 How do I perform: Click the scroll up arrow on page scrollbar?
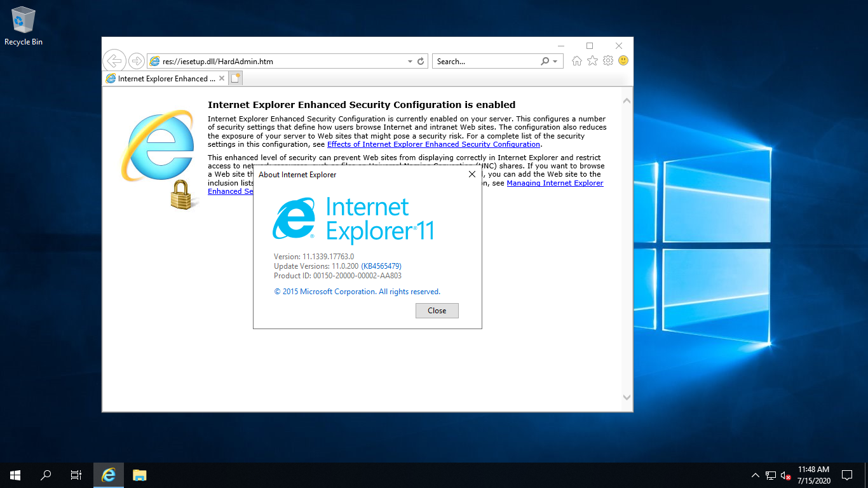tap(627, 101)
